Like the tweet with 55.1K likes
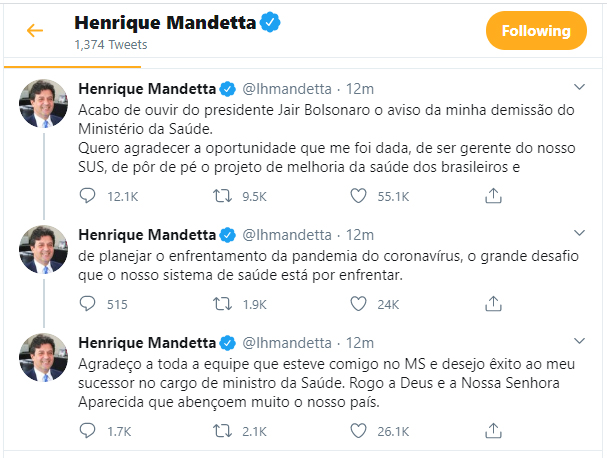Viewport: 607px width, 458px height. (356, 196)
